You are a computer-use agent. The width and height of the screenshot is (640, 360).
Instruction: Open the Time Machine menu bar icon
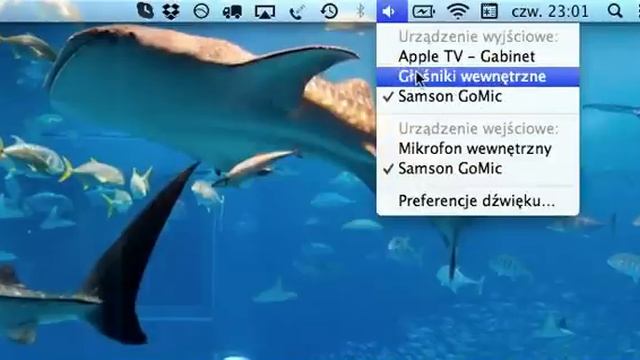coord(329,11)
